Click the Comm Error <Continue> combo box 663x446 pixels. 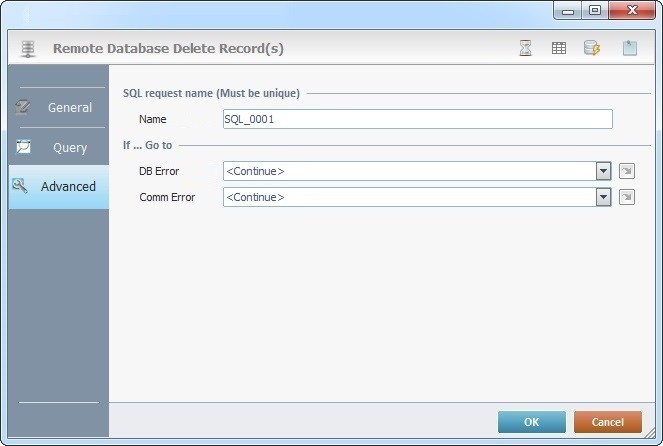409,197
